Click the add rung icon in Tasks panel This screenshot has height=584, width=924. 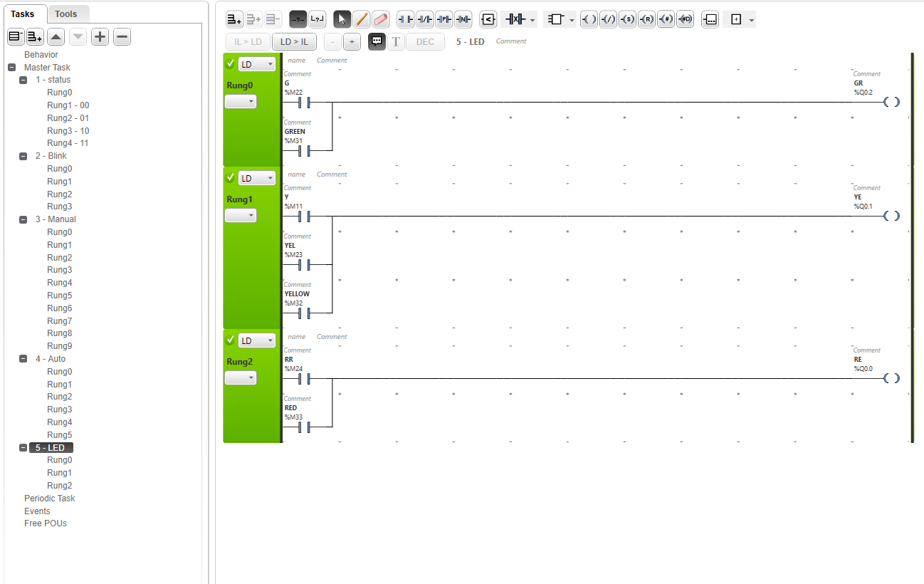(x=35, y=37)
